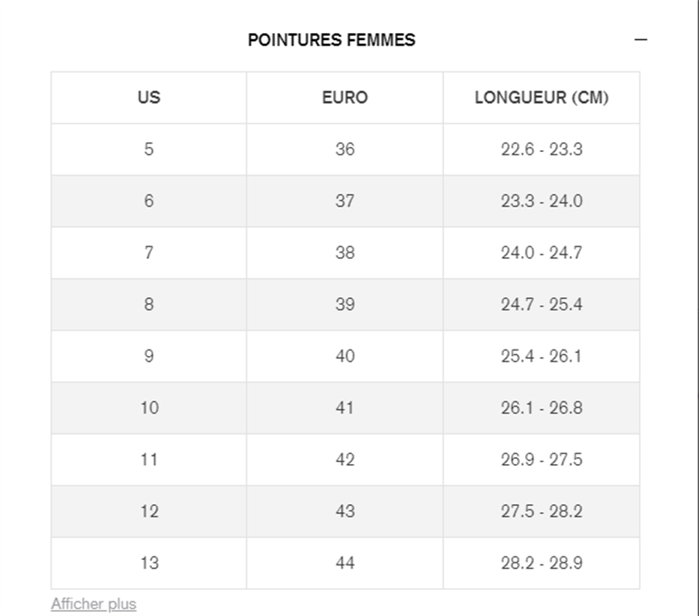The height and width of the screenshot is (616, 699).
Task: Select EURO size 37 cell
Action: pos(345,201)
